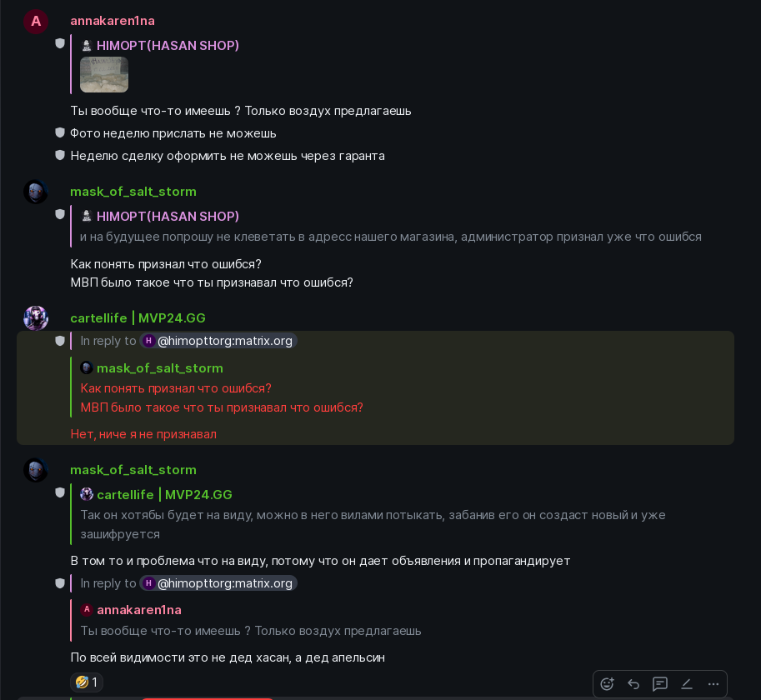The width and height of the screenshot is (761, 700).
Task: Open the message options ellipsis menu
Action: [x=713, y=684]
